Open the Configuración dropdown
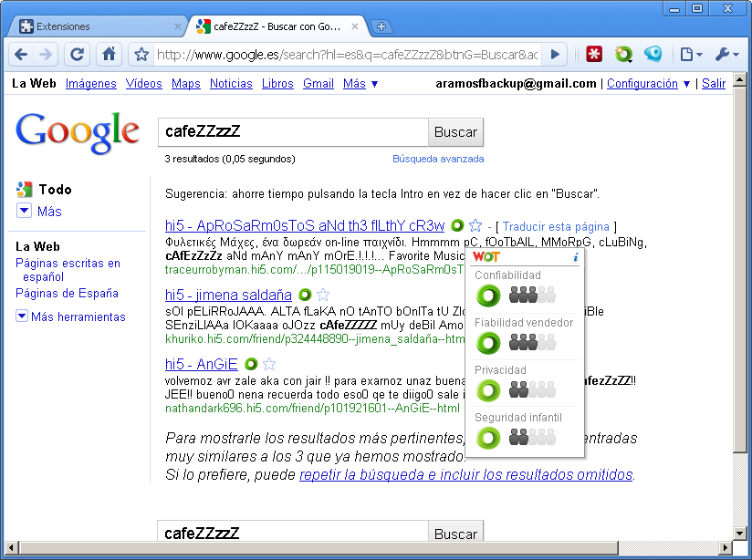This screenshot has width=752, height=560. click(648, 83)
